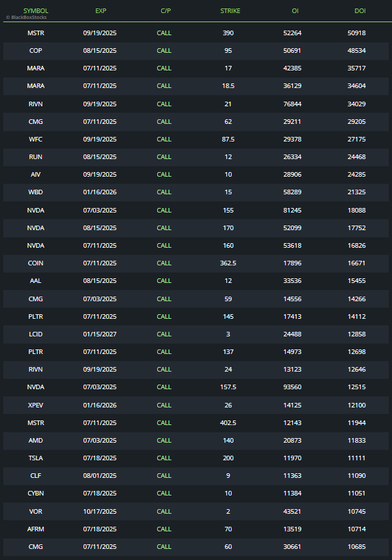Click DOI value 50918
The height and width of the screenshot is (560, 392).
tap(357, 33)
